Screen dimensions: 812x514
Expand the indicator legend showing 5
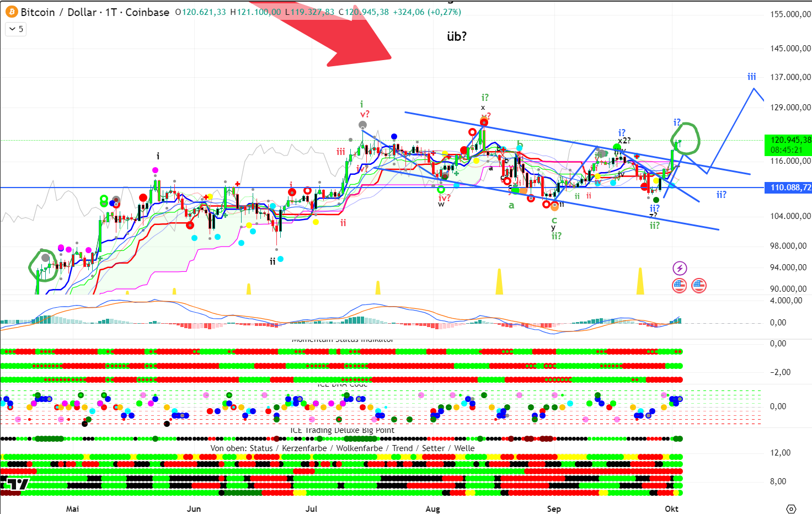(x=16, y=29)
